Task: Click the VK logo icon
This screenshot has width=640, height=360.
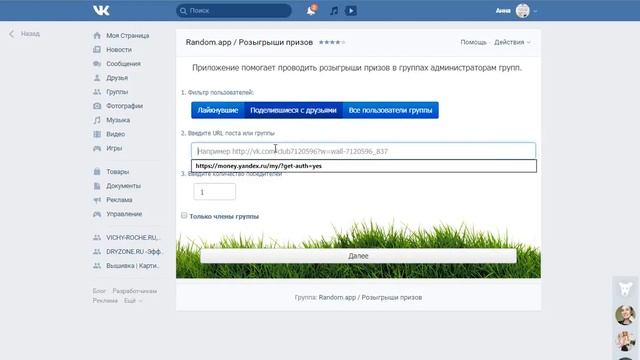Action: (101, 10)
